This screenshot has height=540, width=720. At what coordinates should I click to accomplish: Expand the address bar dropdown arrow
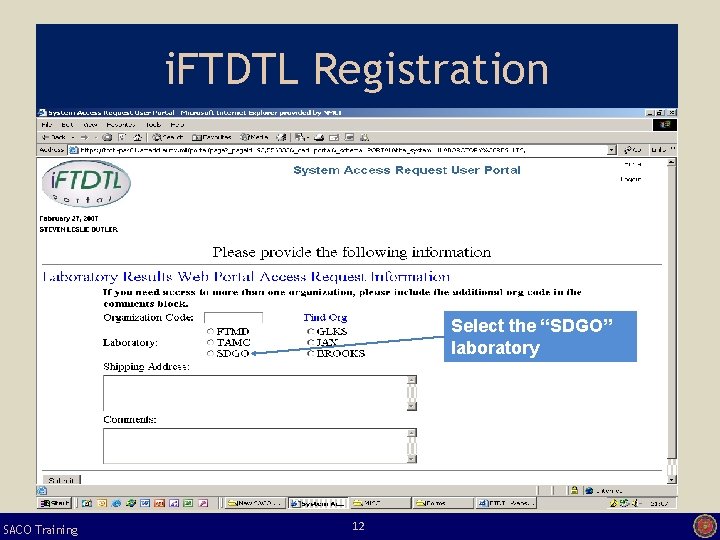[x=611, y=150]
